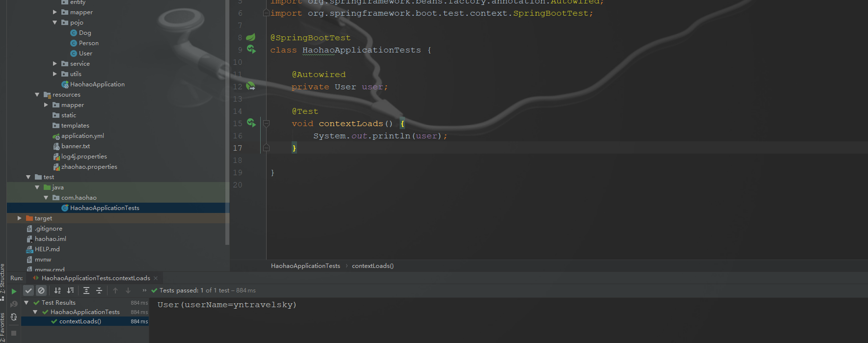Expand the mapper package under main
Viewport: 868px width, 343px height.
click(x=55, y=12)
